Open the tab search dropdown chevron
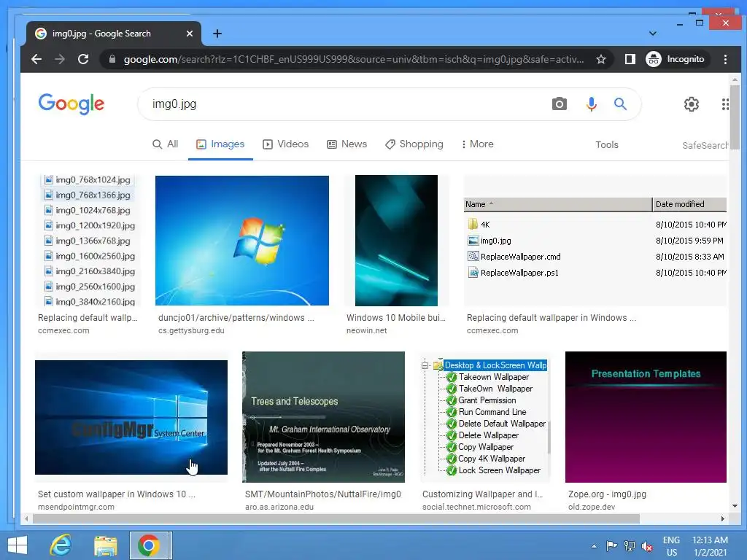 [653, 34]
